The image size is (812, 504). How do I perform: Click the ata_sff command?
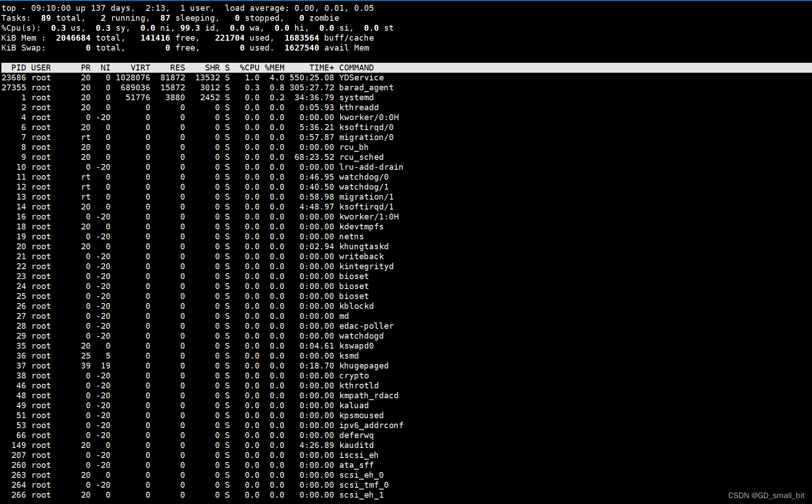pyautogui.click(x=356, y=465)
